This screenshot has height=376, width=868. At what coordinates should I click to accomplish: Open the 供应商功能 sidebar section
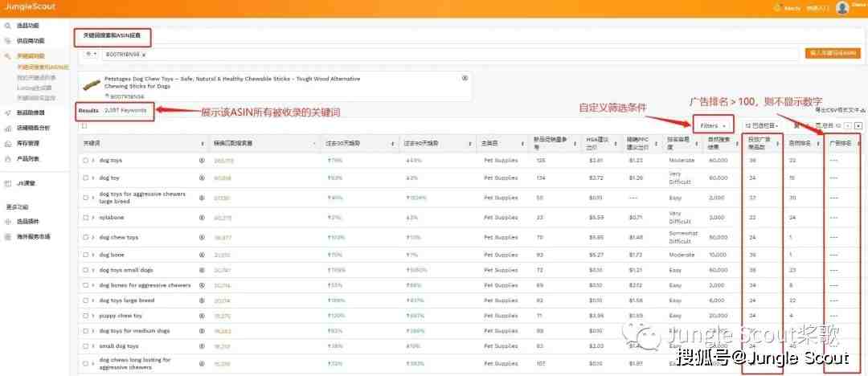pyautogui.click(x=30, y=41)
